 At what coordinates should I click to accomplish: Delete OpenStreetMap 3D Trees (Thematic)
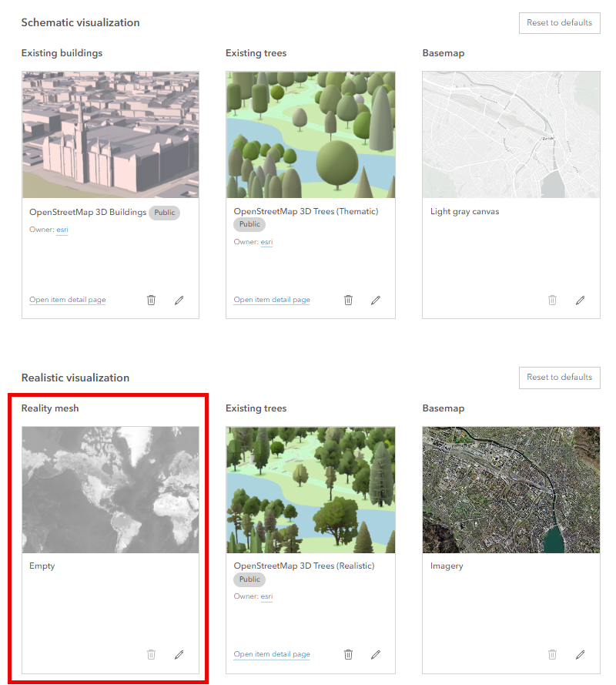(x=348, y=300)
